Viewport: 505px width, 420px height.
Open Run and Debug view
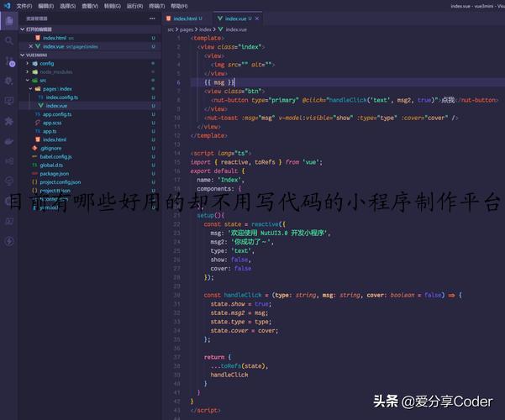pyautogui.click(x=9, y=81)
